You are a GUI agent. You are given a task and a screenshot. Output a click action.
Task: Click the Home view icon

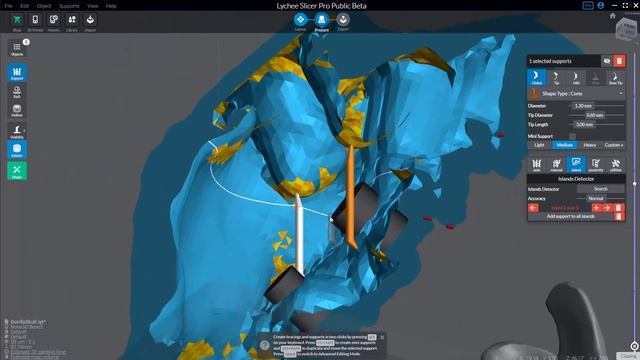(612, 16)
